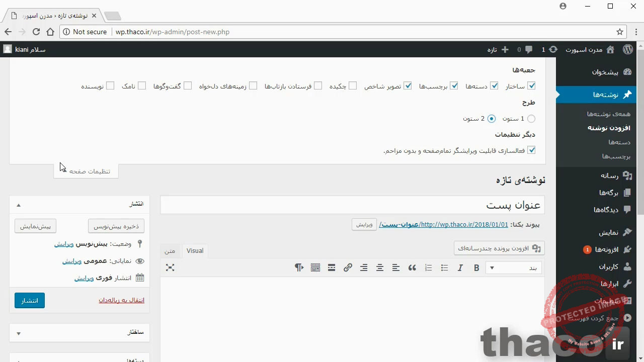The height and width of the screenshot is (362, 644).
Task: Insert a link with the chain icon
Action: (348, 267)
